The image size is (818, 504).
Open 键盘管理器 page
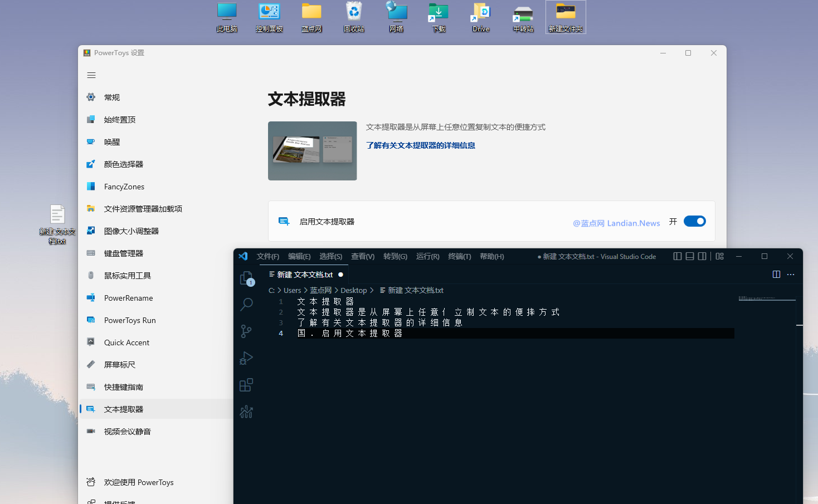pos(155,253)
